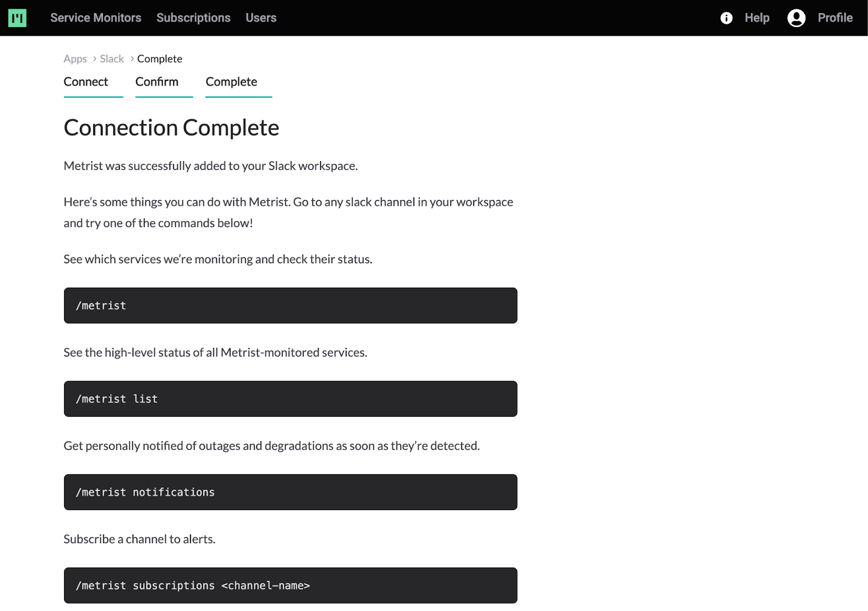Click the Connection Complete heading
The height and width of the screenshot is (611, 868).
coord(171,128)
